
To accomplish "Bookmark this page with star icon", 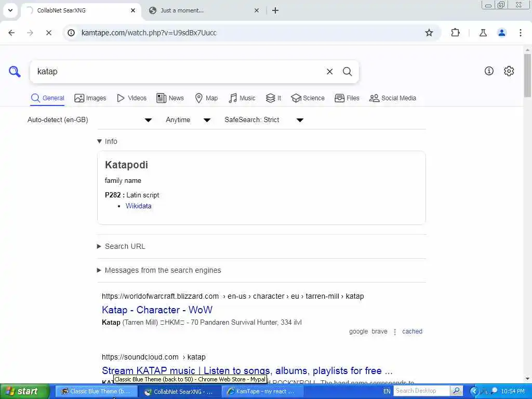I will coord(429,33).
